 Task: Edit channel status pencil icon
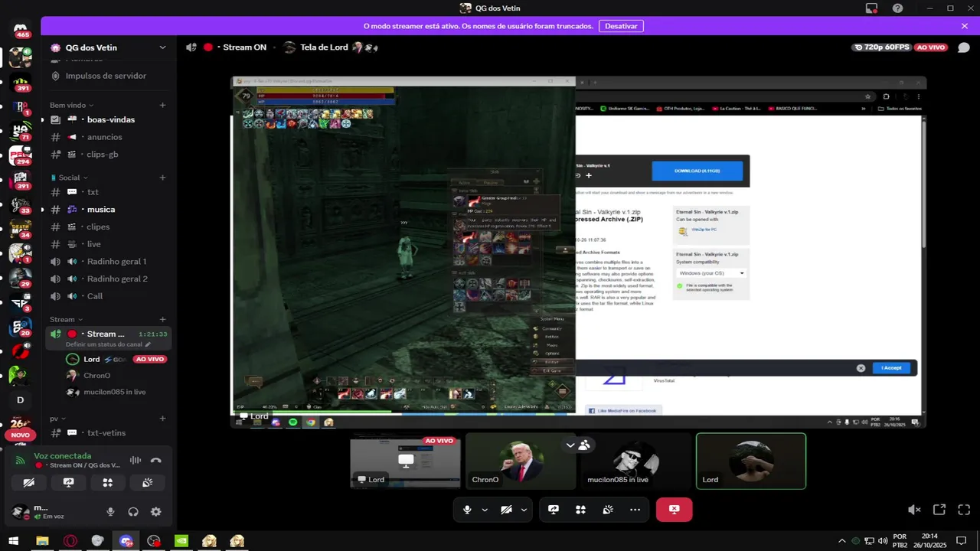[148, 344]
